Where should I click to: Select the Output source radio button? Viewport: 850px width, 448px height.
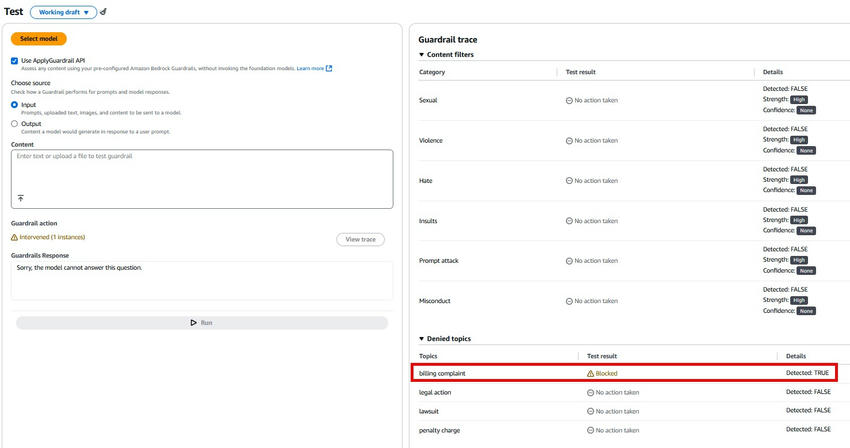point(15,124)
